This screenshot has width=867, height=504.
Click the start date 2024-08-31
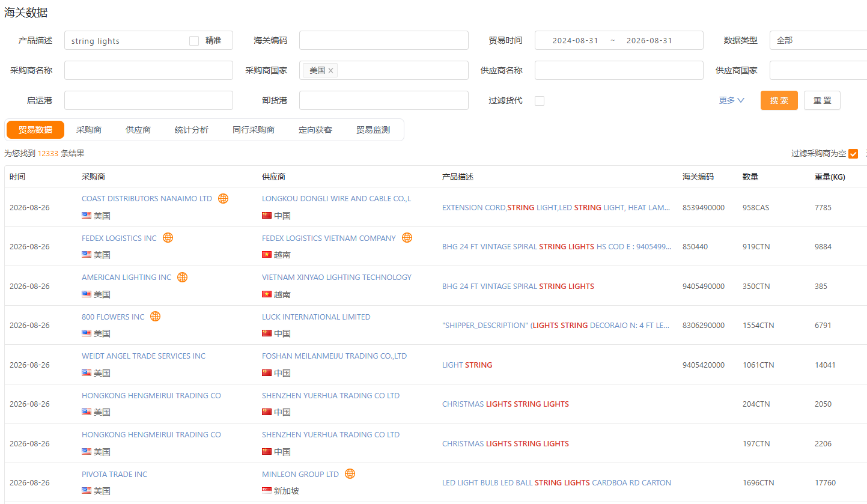click(575, 41)
